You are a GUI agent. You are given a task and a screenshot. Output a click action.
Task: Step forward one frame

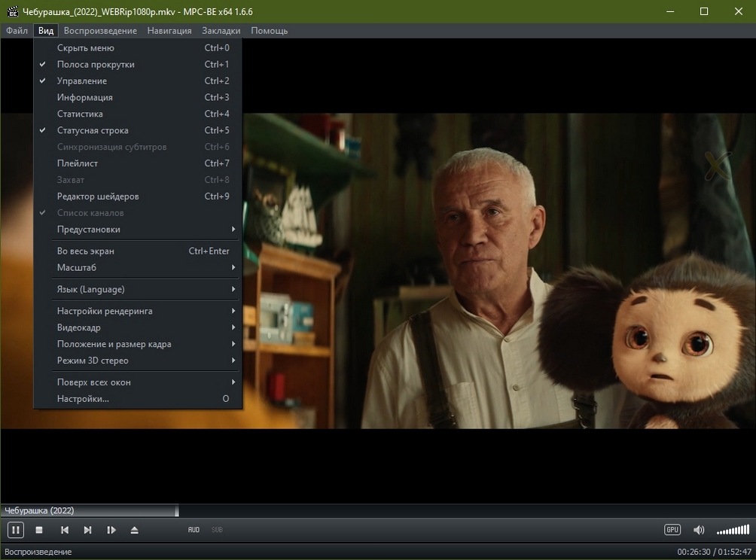pyautogui.click(x=111, y=530)
